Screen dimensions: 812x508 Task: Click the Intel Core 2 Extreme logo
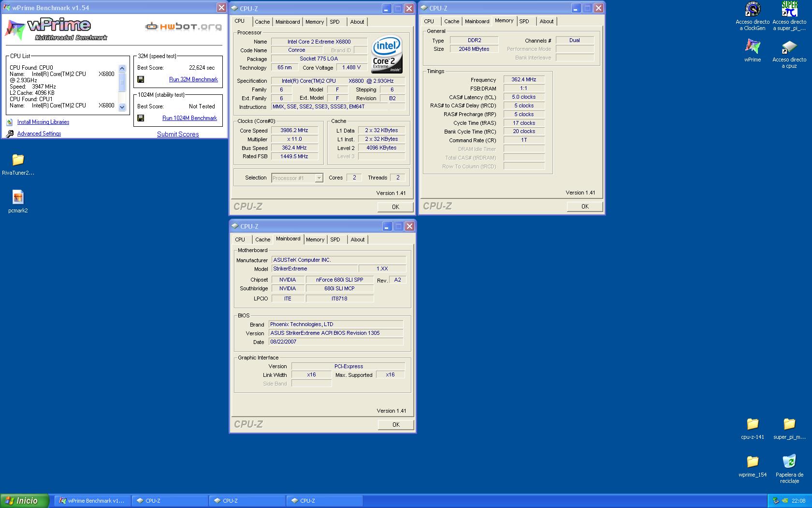click(387, 55)
